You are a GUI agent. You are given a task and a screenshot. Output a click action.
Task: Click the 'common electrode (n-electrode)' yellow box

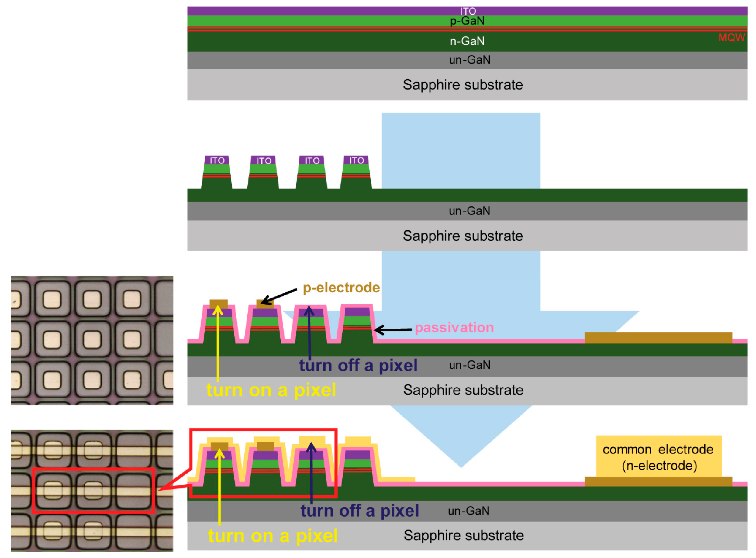(x=658, y=457)
